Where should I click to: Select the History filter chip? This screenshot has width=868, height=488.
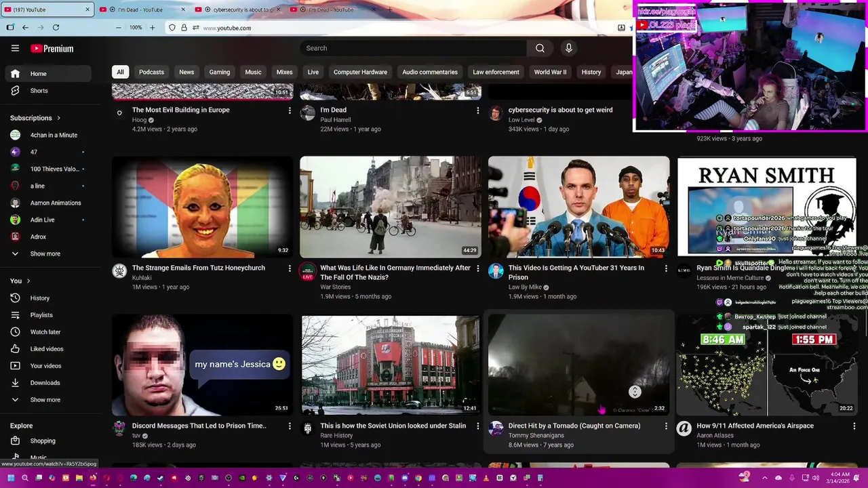pos(591,72)
